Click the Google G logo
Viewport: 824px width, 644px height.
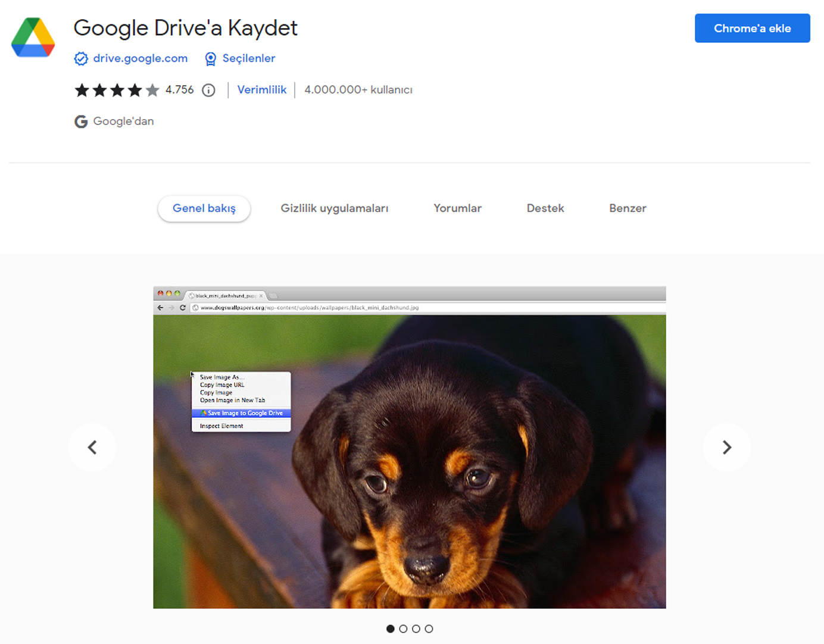tap(81, 121)
